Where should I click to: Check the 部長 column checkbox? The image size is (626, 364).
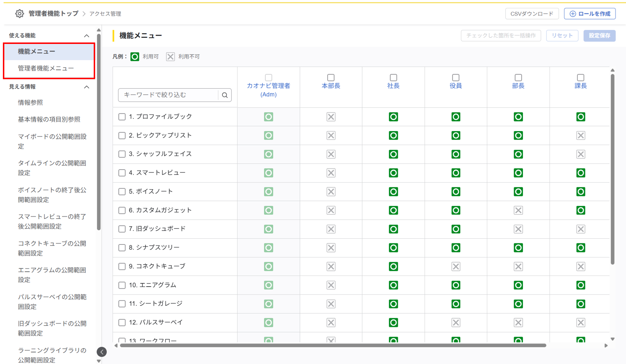(x=518, y=77)
